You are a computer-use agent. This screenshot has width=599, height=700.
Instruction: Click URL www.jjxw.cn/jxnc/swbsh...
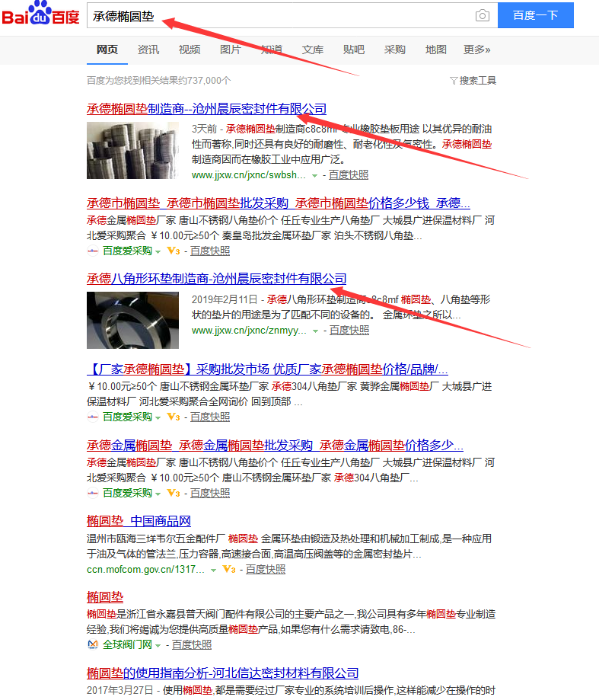249,175
